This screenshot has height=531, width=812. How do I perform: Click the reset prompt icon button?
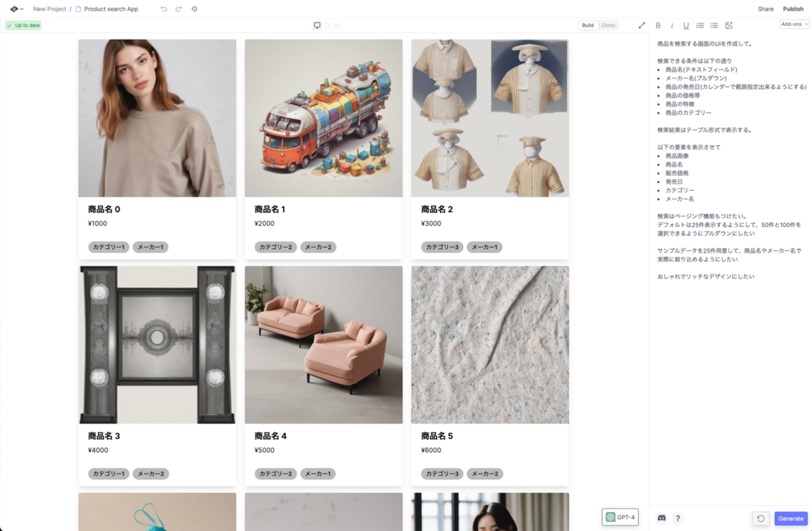click(x=761, y=519)
